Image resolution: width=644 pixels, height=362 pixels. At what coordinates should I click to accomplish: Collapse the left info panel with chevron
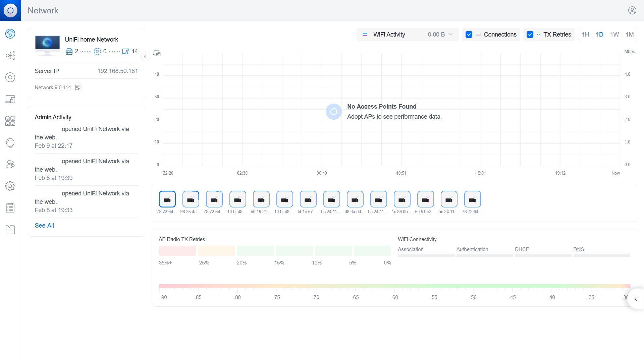(x=145, y=56)
